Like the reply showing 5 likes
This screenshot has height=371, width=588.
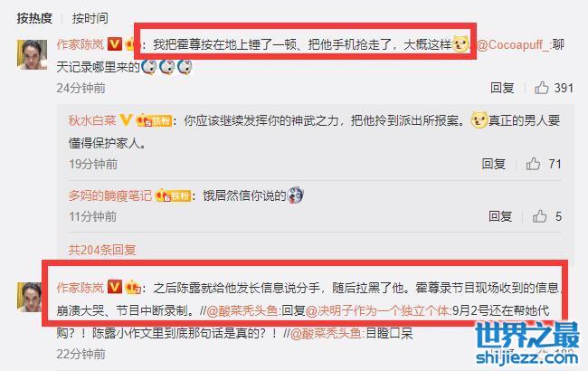click(x=539, y=216)
